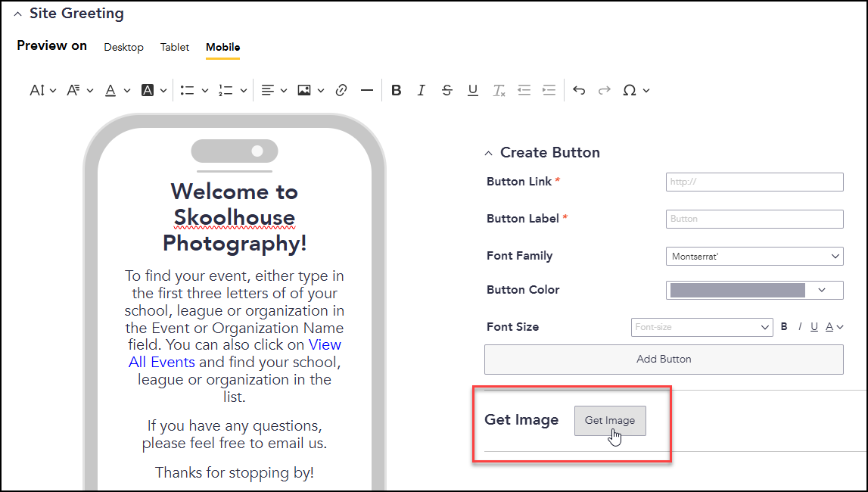
Task: Undo the last edit
Action: 579,90
